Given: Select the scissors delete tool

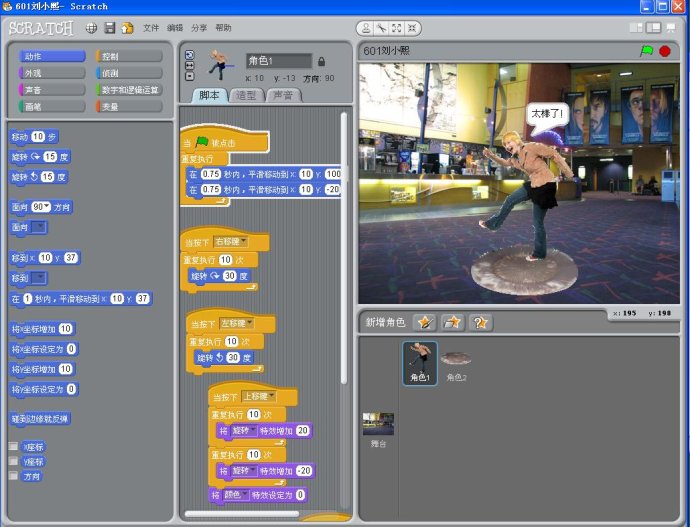Looking at the screenshot, I should point(381,29).
